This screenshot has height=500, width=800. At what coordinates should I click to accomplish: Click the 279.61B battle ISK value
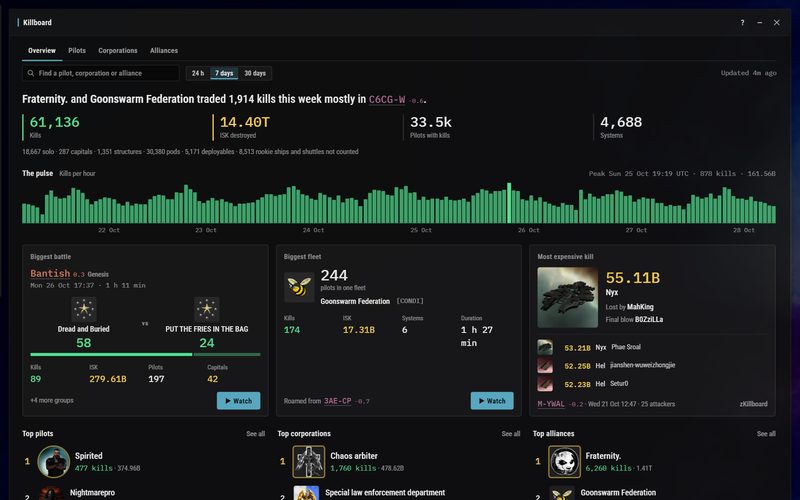point(108,379)
